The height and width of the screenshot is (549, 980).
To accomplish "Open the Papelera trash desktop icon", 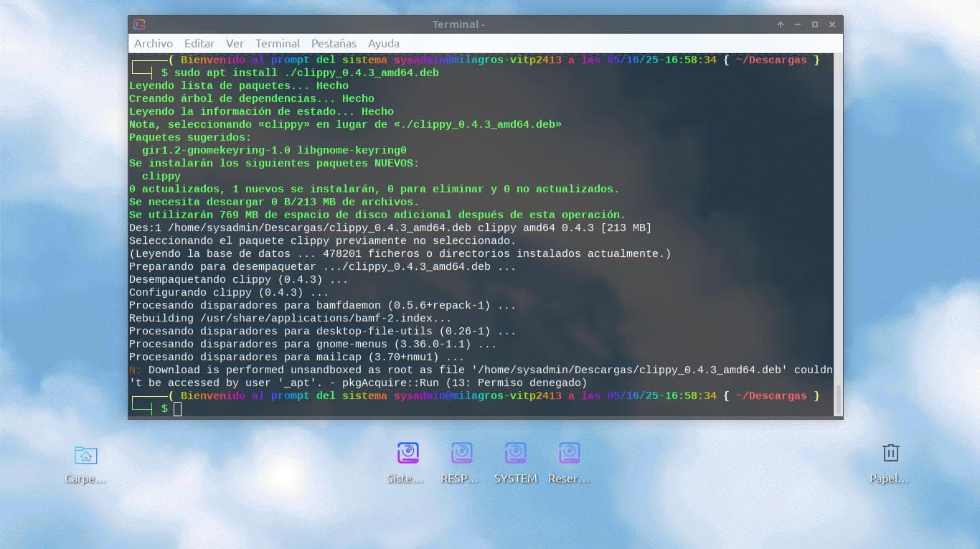I will coord(890,464).
